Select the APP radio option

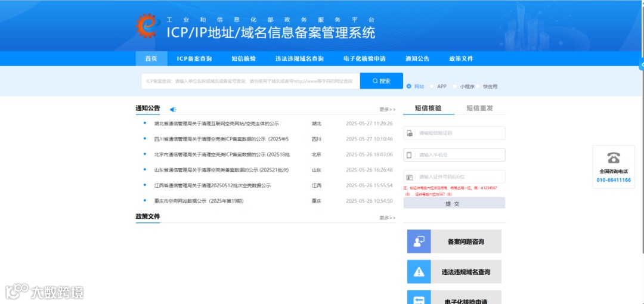click(432, 86)
